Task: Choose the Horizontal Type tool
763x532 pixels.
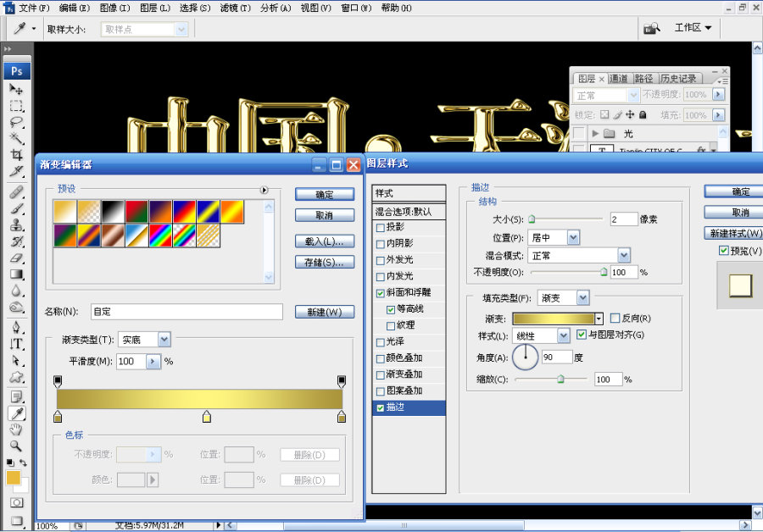Action: (16, 344)
